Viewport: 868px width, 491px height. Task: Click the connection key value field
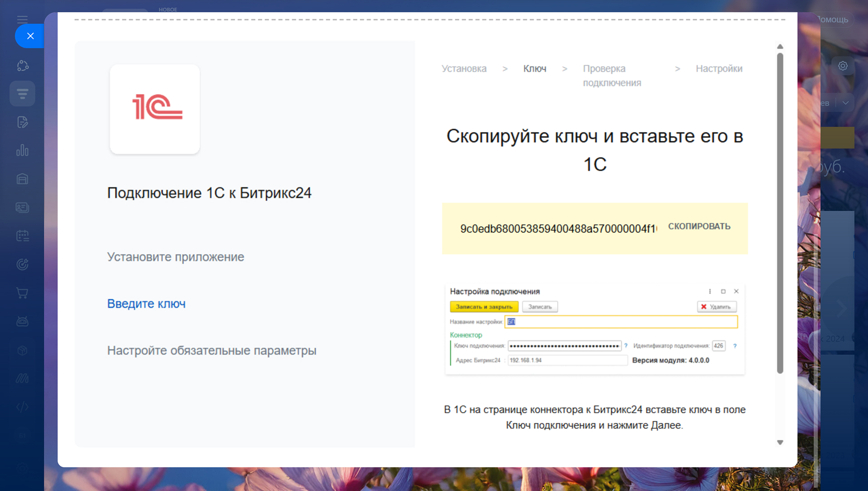point(558,229)
